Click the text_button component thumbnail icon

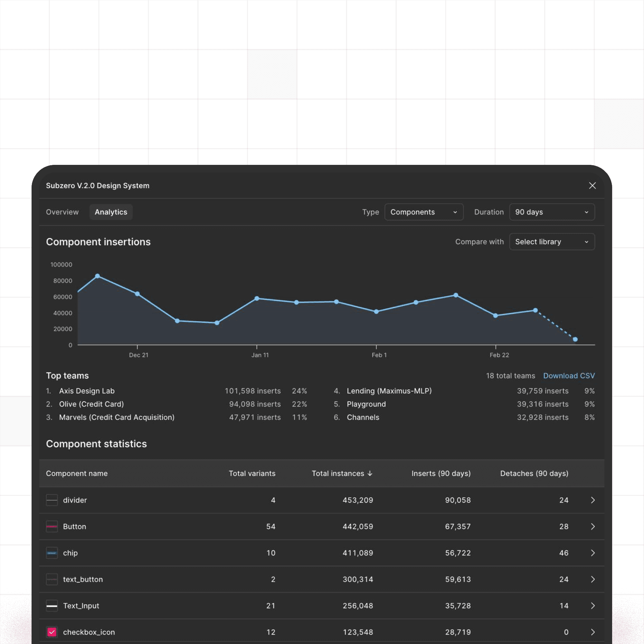52,579
